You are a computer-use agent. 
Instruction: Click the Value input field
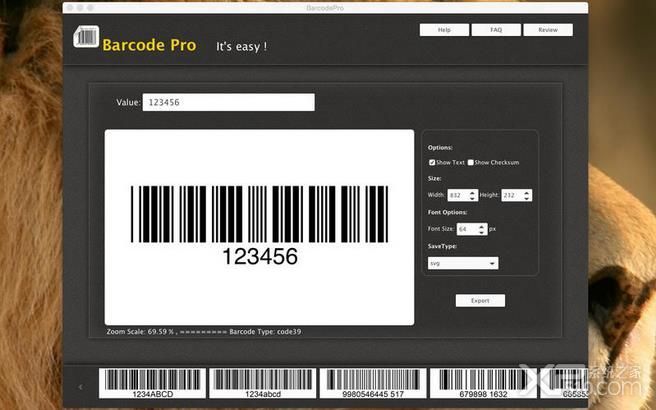228,102
